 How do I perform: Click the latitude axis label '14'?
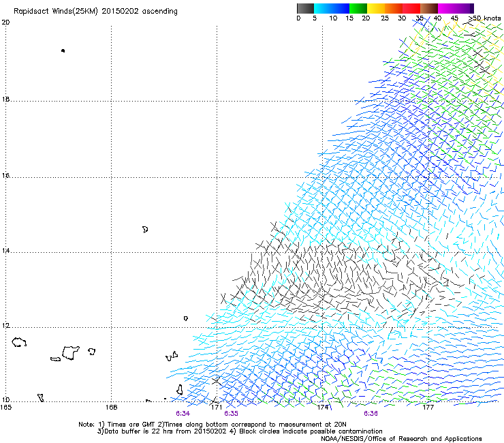click(x=5, y=251)
